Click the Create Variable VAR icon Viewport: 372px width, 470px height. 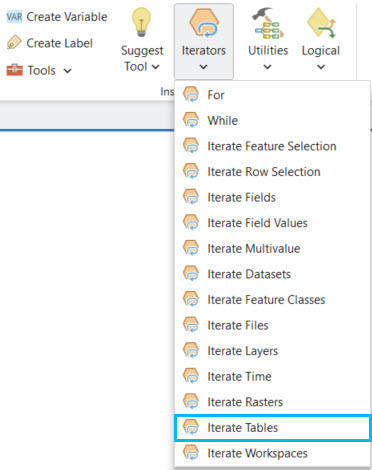click(14, 16)
